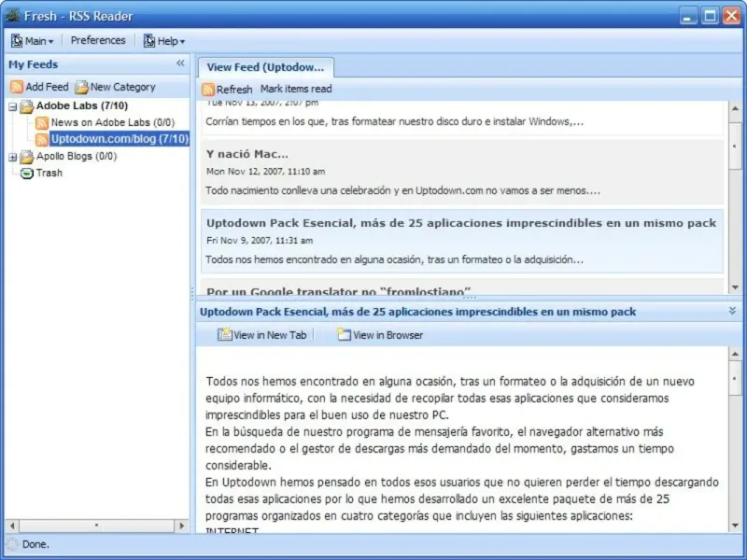The height and width of the screenshot is (560, 747).
Task: Open Preferences
Action: pyautogui.click(x=98, y=40)
